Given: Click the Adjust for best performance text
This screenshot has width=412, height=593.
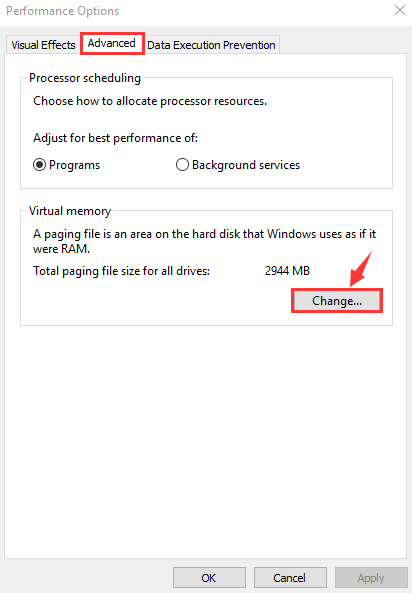Looking at the screenshot, I should click(x=115, y=138).
